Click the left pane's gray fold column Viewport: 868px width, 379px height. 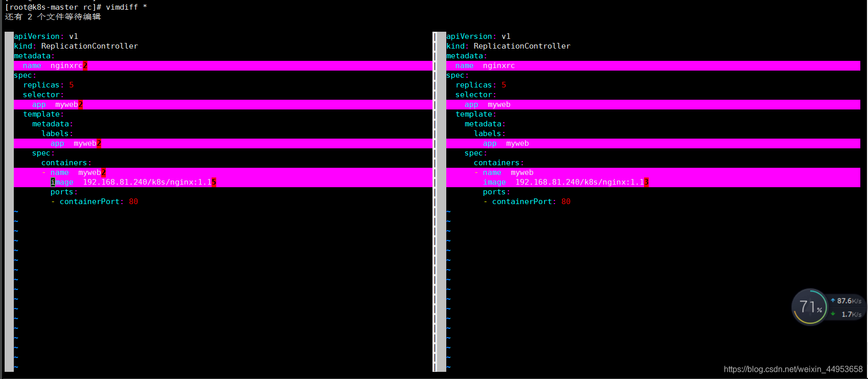pyautogui.click(x=9, y=202)
